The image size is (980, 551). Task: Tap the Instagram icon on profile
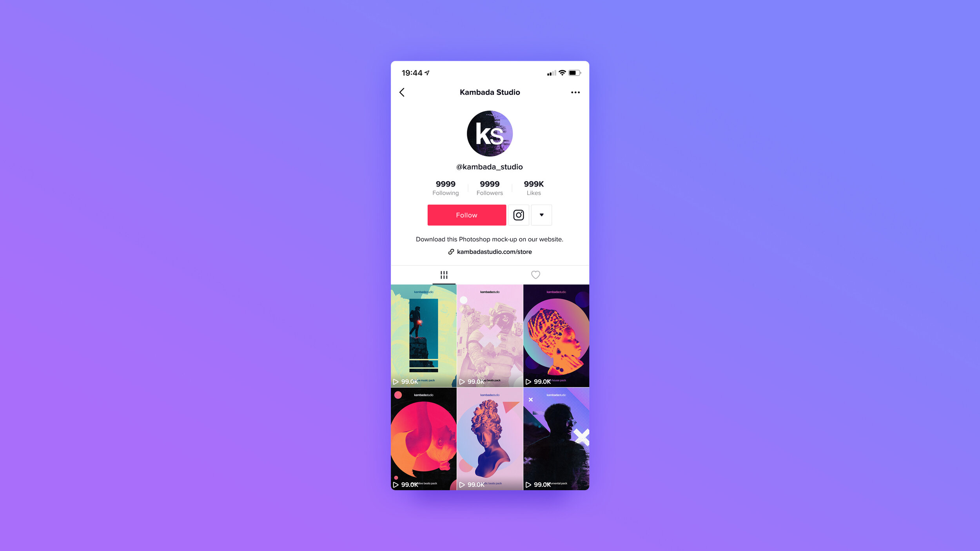(x=518, y=215)
